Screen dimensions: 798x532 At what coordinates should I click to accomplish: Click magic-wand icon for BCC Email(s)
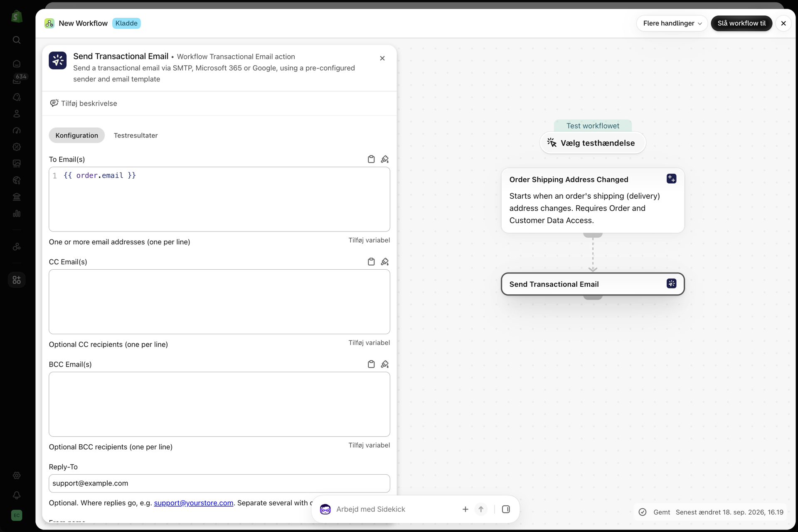pyautogui.click(x=385, y=364)
